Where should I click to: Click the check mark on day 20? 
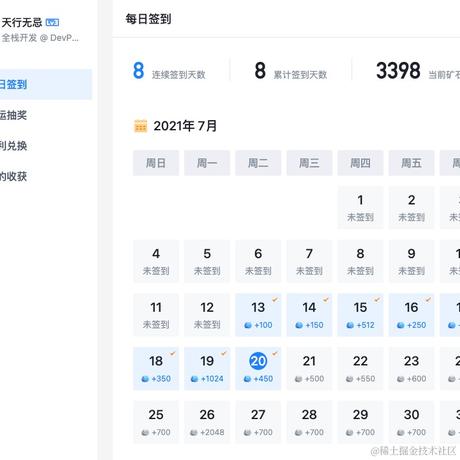click(275, 353)
